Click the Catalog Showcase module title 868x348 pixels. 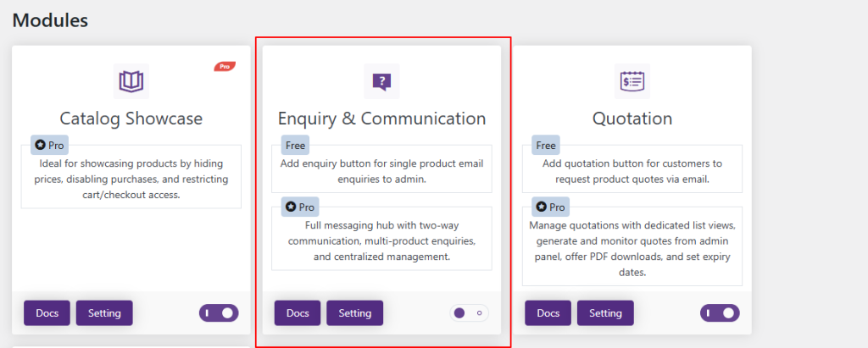(131, 119)
